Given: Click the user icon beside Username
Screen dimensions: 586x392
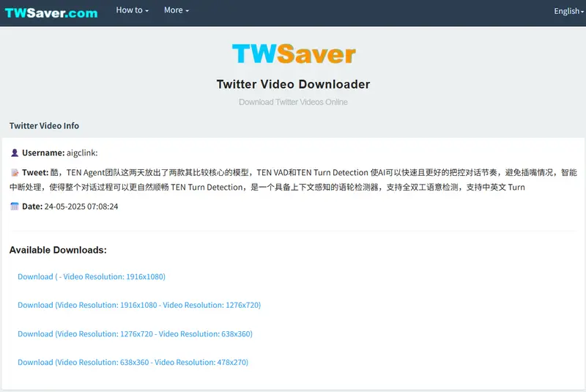Looking at the screenshot, I should [x=15, y=152].
